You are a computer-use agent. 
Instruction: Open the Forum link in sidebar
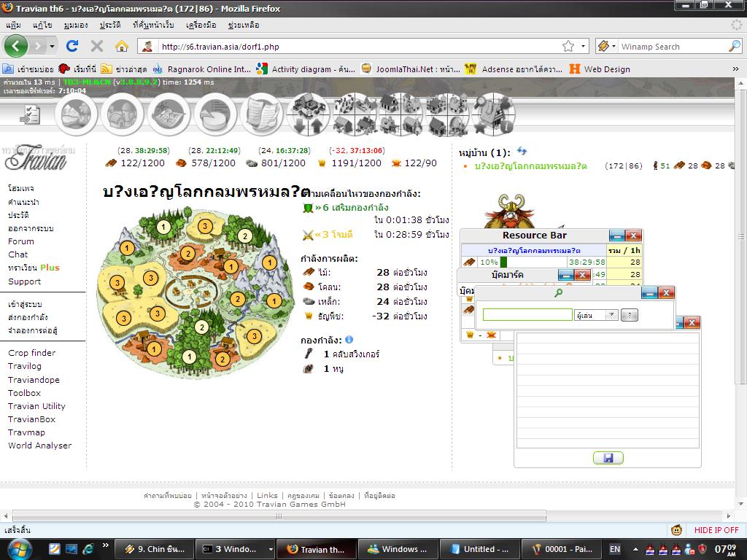(x=21, y=241)
